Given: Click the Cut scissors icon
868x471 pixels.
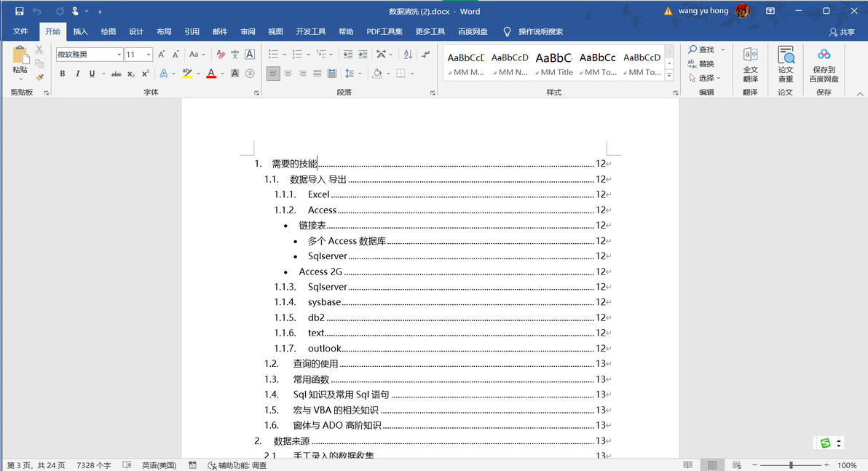Looking at the screenshot, I should tap(39, 50).
